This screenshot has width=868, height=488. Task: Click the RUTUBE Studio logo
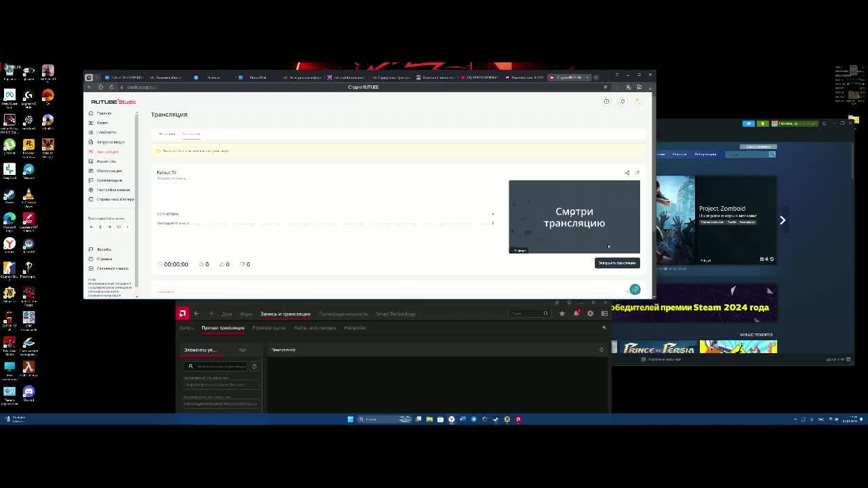coord(113,102)
